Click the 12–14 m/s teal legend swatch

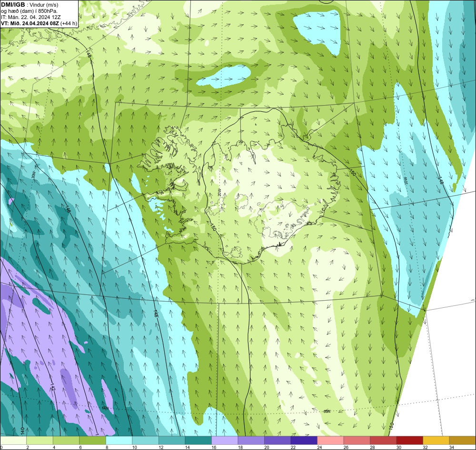pyautogui.click(x=172, y=440)
